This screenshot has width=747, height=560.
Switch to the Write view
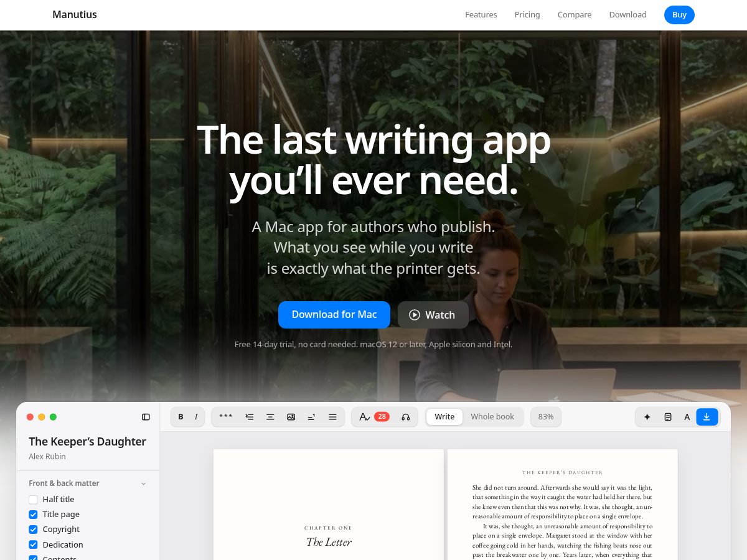444,417
